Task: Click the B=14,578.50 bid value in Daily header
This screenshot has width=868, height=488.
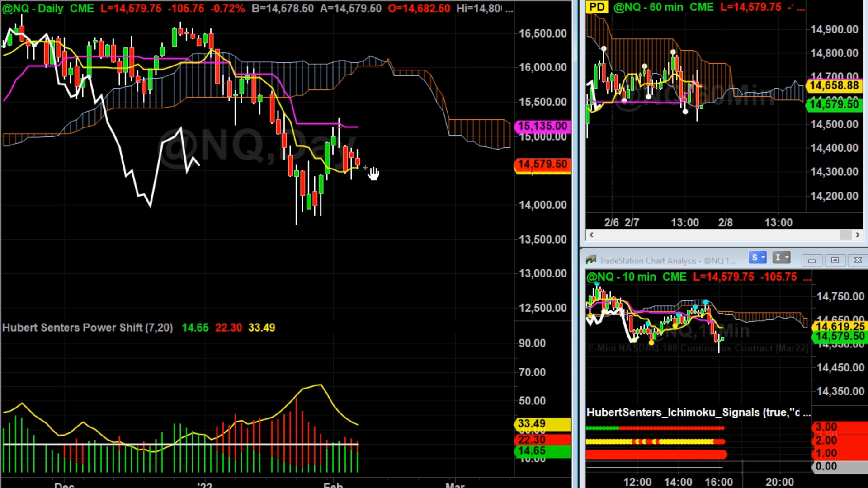Action: point(283,9)
